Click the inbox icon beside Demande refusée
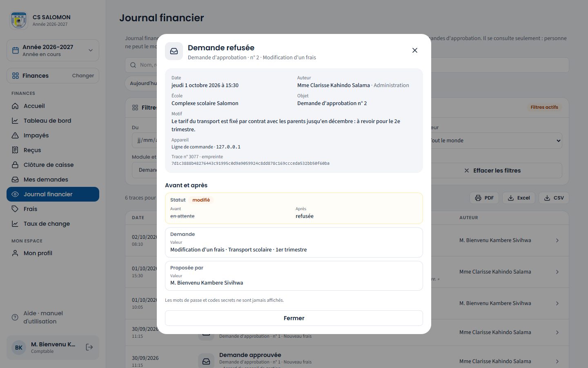 (x=174, y=51)
